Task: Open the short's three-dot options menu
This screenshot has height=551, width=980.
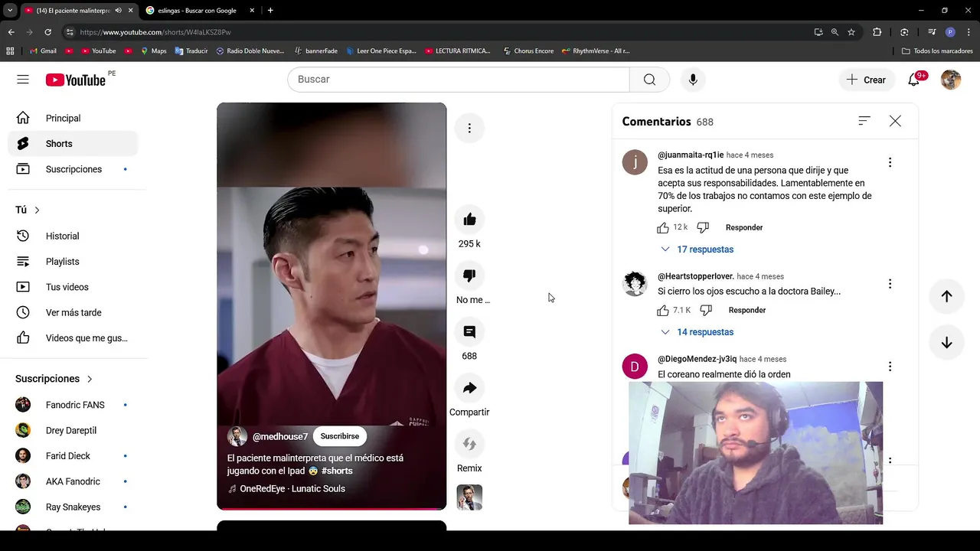Action: click(469, 128)
